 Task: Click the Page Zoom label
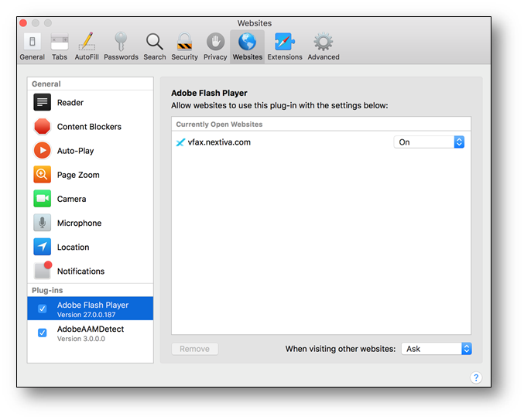click(78, 175)
